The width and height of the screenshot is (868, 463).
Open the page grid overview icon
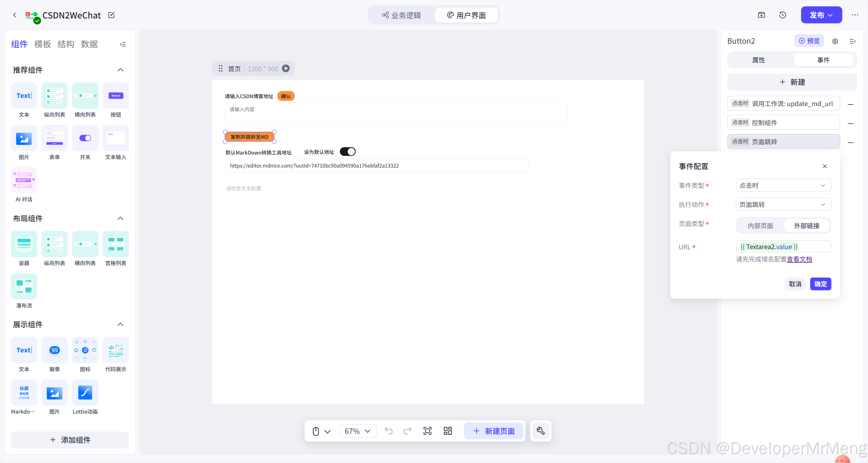447,431
